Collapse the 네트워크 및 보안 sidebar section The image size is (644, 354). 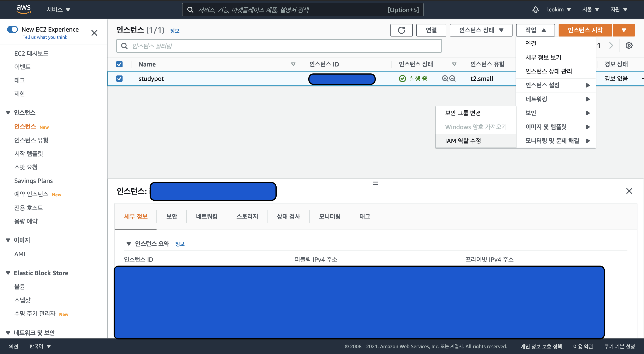pyautogui.click(x=8, y=333)
